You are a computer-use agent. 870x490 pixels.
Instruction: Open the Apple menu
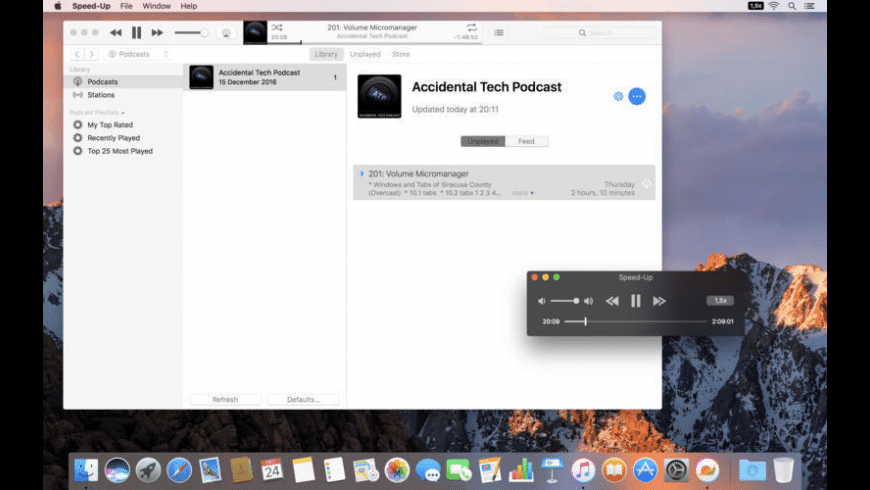click(58, 6)
